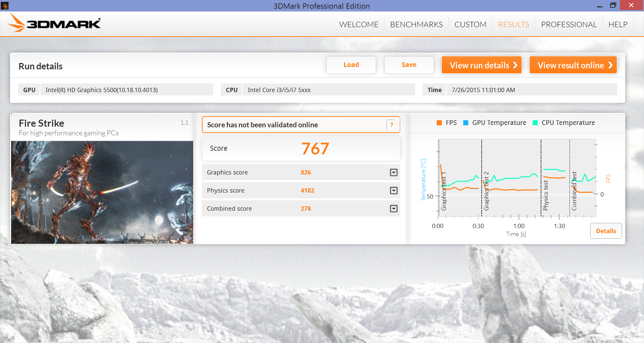Open the PROFESSIONAL tab
The image size is (644, 343).
coord(569,24)
